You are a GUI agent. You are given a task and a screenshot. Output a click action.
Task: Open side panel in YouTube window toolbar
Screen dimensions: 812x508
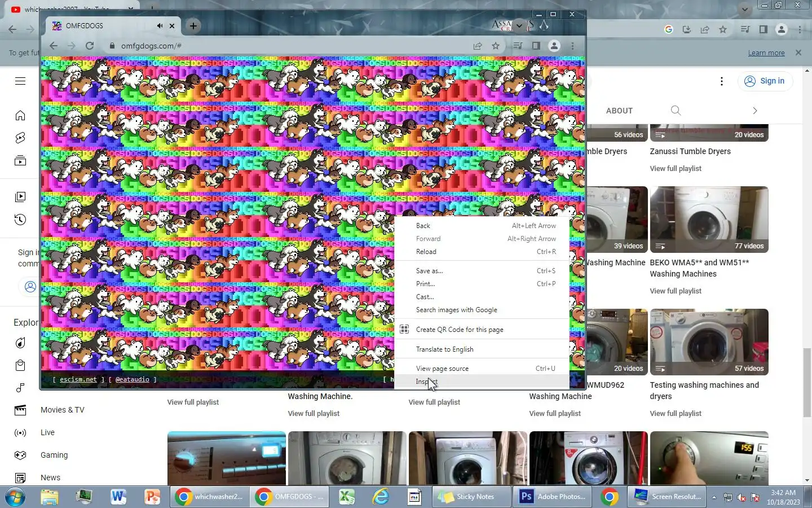[763, 29]
